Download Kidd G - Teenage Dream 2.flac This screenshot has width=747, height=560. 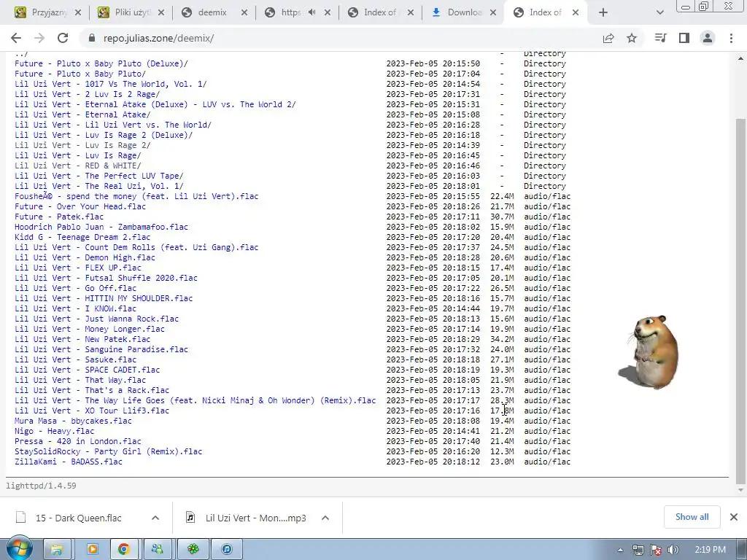[x=82, y=237]
